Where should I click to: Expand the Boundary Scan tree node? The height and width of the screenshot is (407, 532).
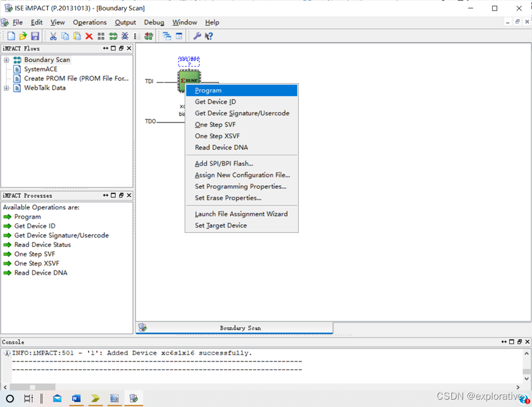6,60
